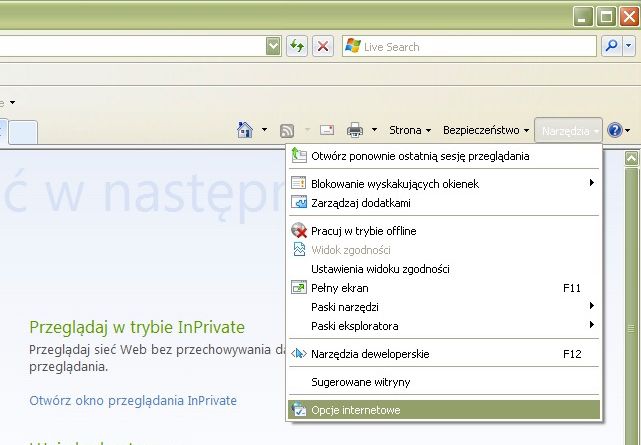Click the Help question mark icon
Image resolution: width=641 pixels, height=445 pixels.
615,130
